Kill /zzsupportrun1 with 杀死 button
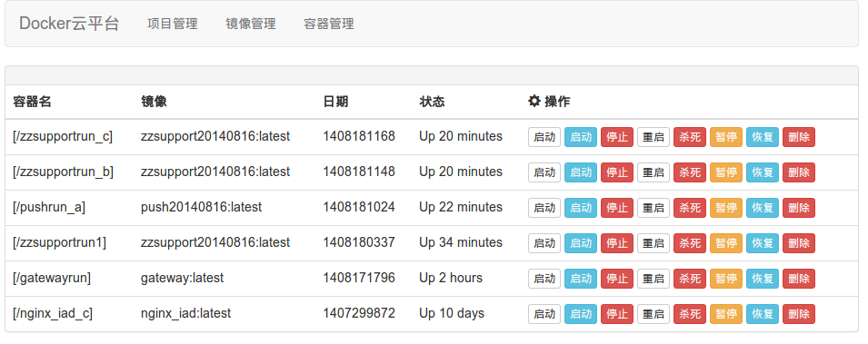 point(690,243)
